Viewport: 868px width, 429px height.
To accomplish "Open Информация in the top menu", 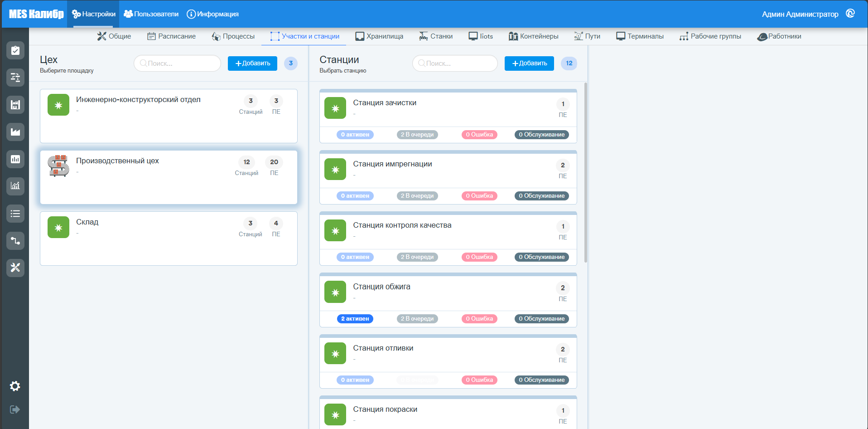I will (212, 14).
